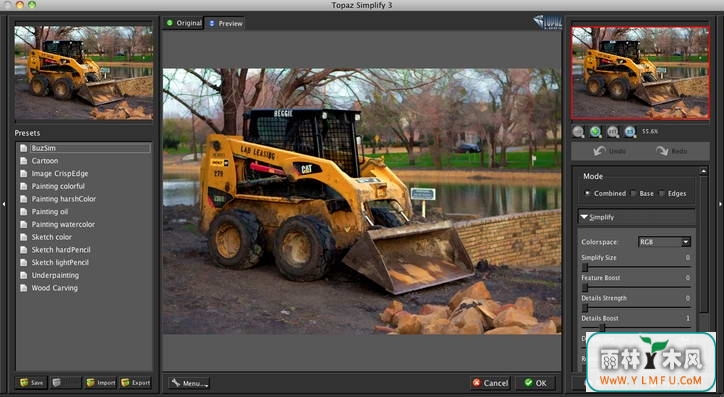Import a preset file
Viewport: 724px width, 397px height.
click(x=100, y=383)
